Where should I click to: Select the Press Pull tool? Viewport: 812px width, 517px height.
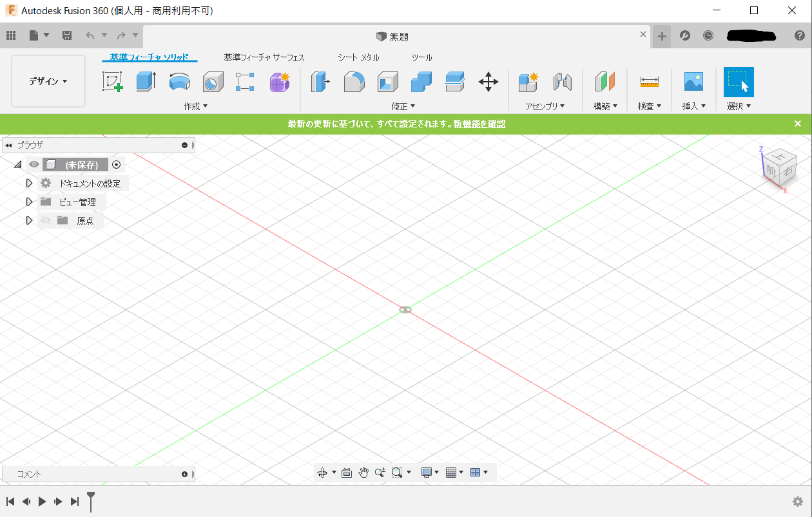[320, 82]
